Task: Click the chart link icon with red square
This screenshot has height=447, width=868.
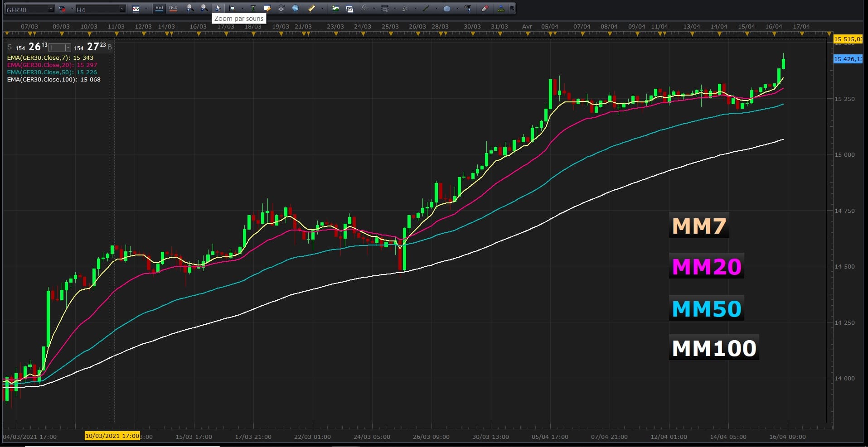Action: 62,9
